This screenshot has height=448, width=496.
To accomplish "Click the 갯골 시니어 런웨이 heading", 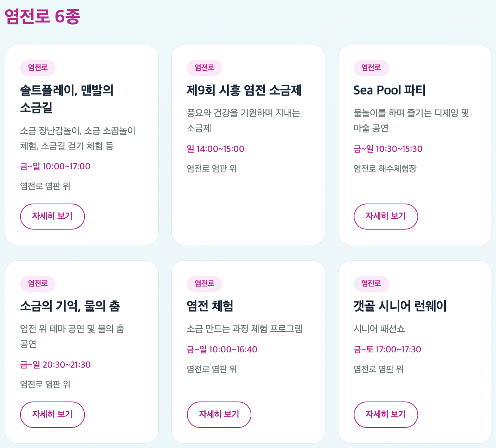I will click(x=400, y=306).
